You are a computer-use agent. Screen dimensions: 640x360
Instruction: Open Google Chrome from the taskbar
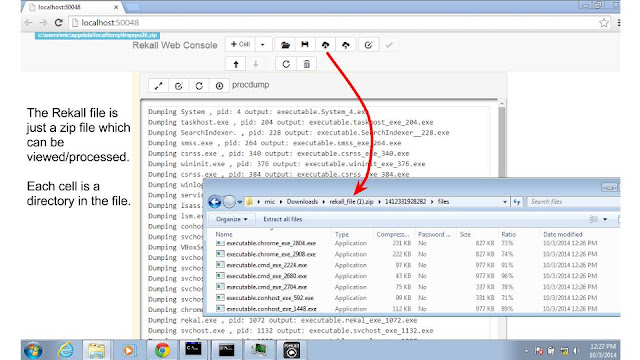(162, 350)
